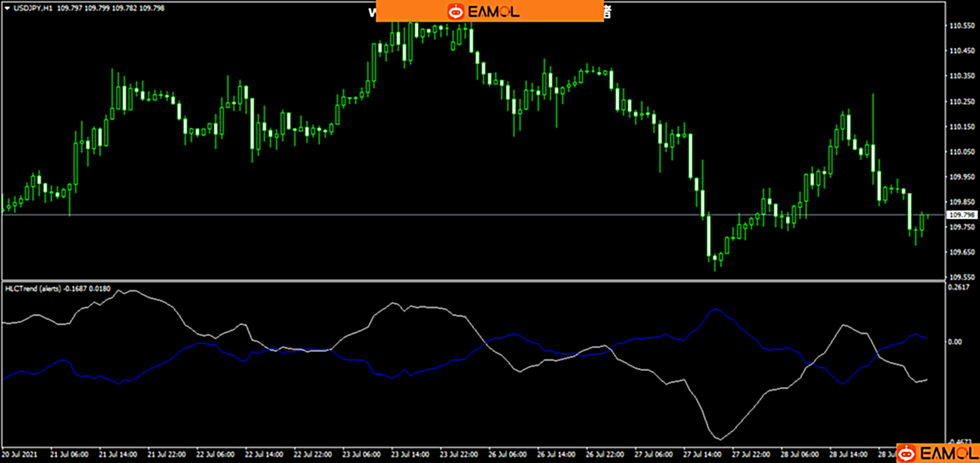980x463 pixels.
Task: Click the USDJPY,H1 symbol label
Action: tap(27, 8)
